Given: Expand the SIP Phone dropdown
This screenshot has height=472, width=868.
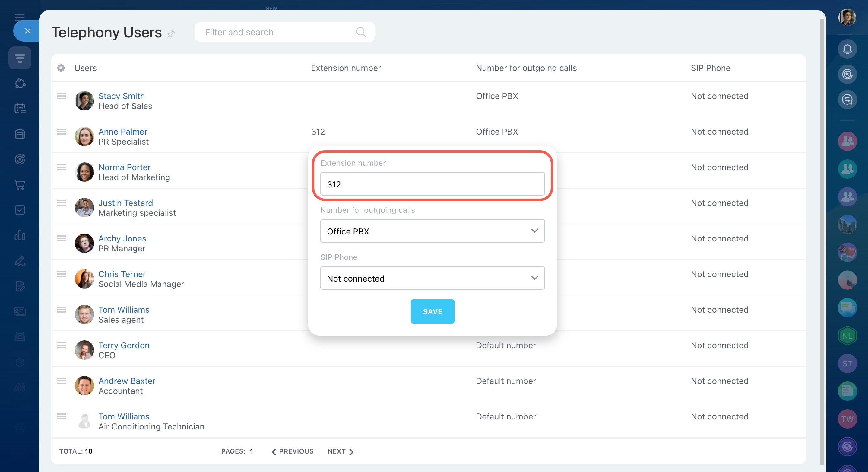Looking at the screenshot, I should pos(432,278).
